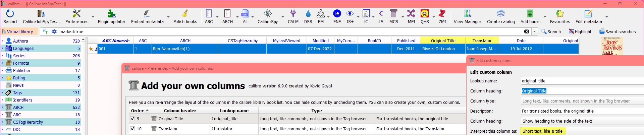Expand the Series tree node
644x135 pixels.
pyautogui.click(x=2, y=56)
